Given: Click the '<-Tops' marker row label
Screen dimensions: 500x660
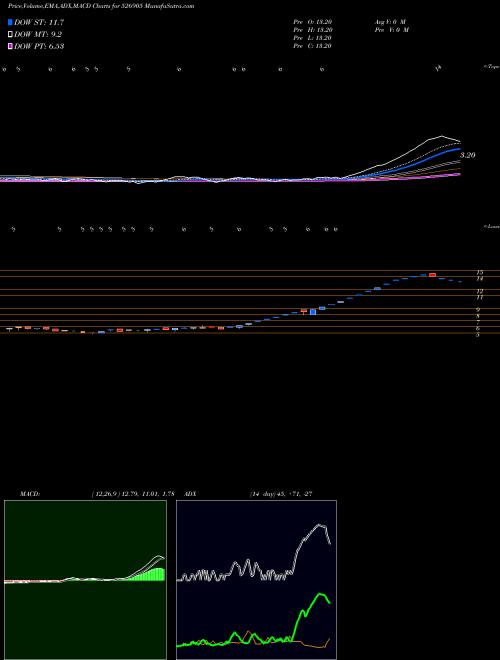Looking at the screenshot, I should pyautogui.click(x=491, y=67).
